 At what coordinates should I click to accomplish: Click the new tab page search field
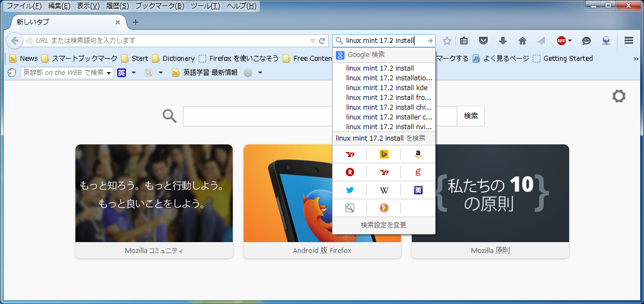click(x=320, y=116)
